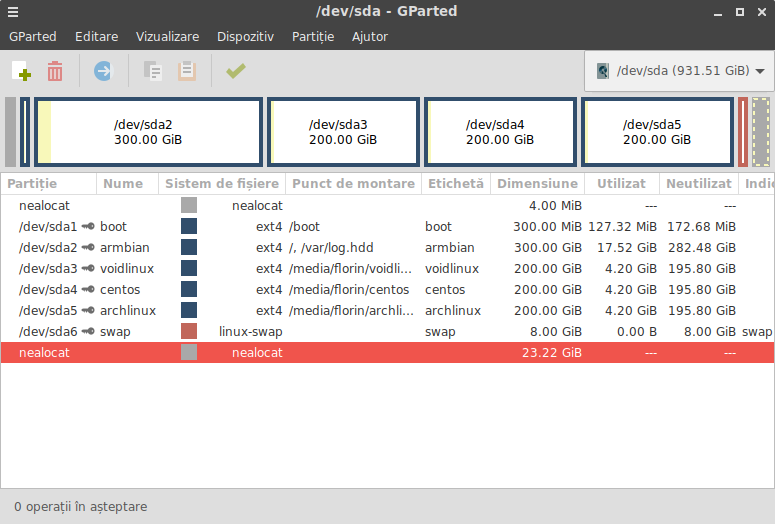Select /dev/sda5 block in disk map
775x524 pixels.
tap(657, 132)
